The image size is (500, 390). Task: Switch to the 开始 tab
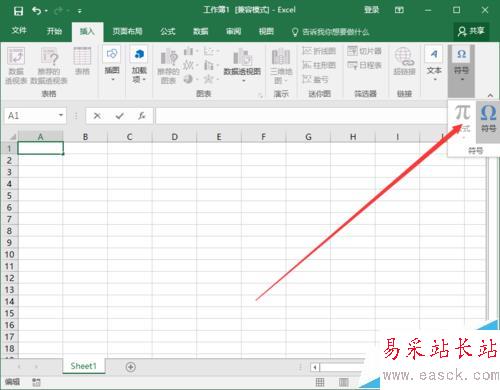(54, 31)
